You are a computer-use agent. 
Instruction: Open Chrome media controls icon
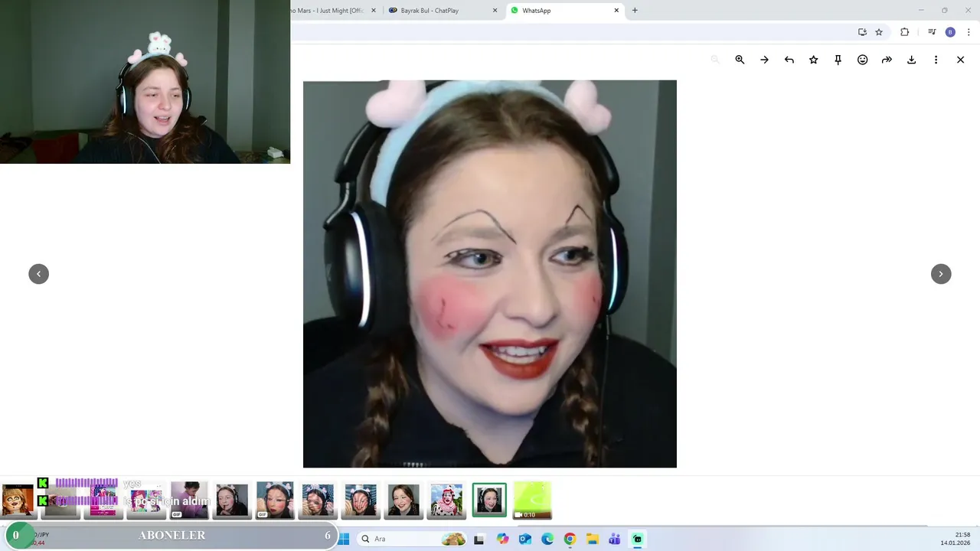tap(932, 32)
